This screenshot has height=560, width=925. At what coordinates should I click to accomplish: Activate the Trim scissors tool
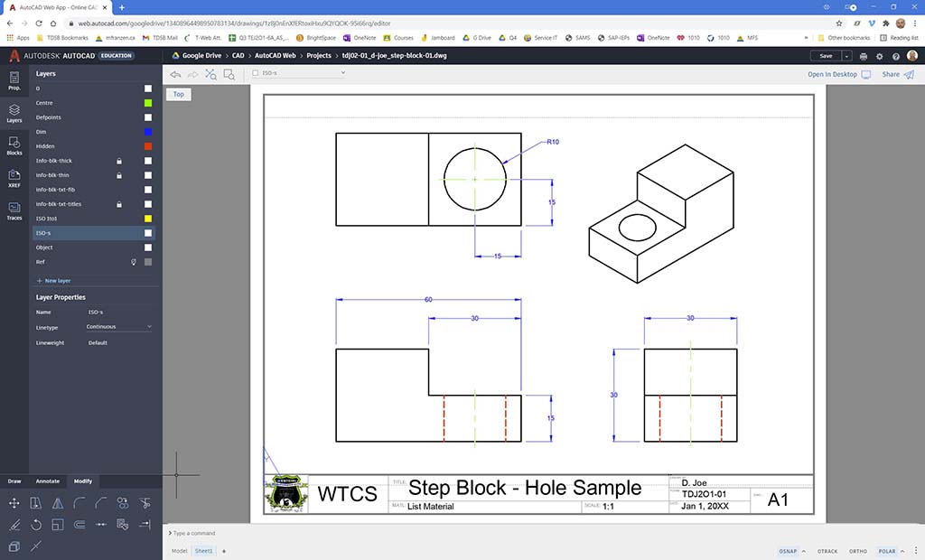coord(145,503)
